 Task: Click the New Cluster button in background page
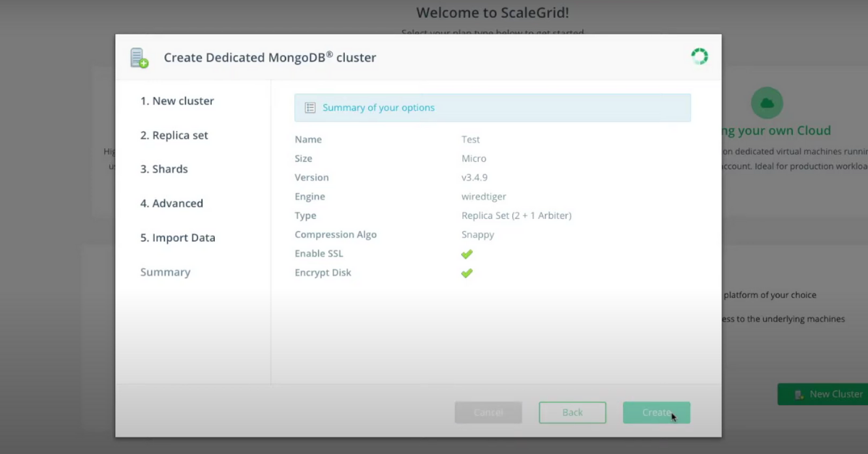coord(822,394)
